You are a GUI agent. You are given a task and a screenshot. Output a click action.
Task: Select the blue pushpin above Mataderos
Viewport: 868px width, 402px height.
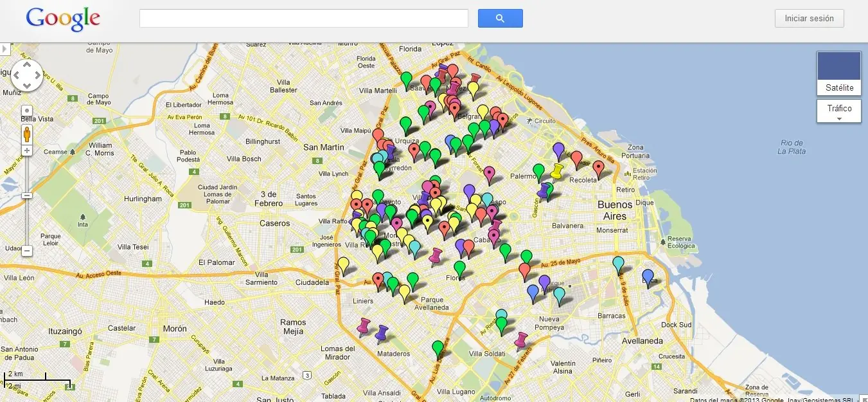tap(382, 333)
